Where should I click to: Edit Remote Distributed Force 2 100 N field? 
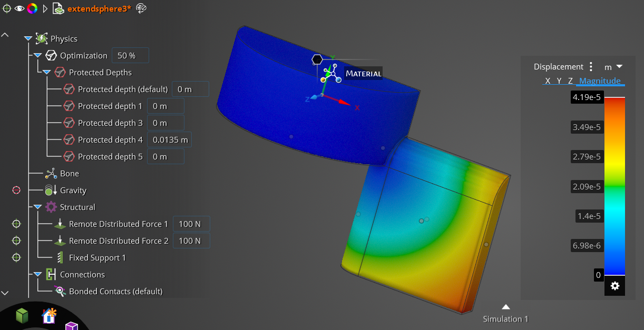[x=191, y=241]
